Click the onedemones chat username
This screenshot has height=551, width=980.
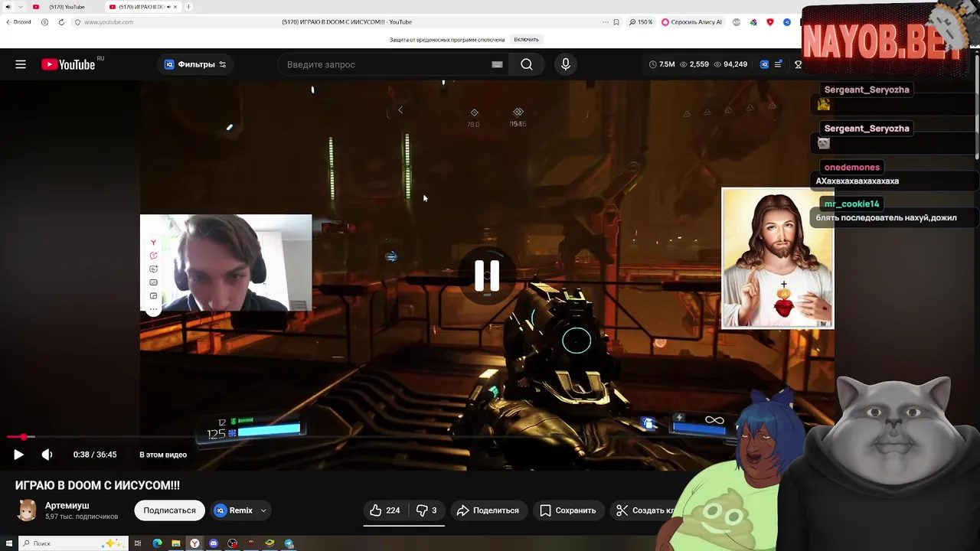pyautogui.click(x=852, y=167)
